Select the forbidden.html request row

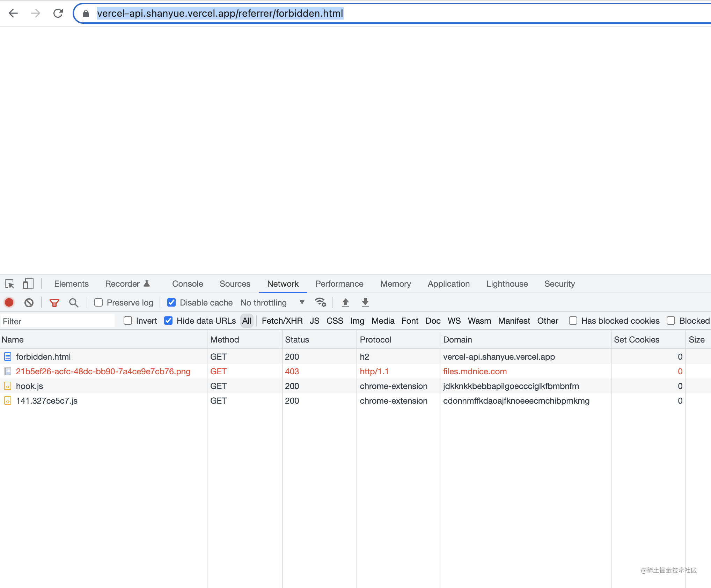pyautogui.click(x=355, y=357)
